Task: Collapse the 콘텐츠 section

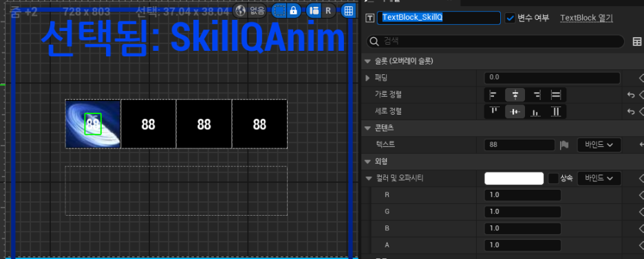Action: pos(367,128)
